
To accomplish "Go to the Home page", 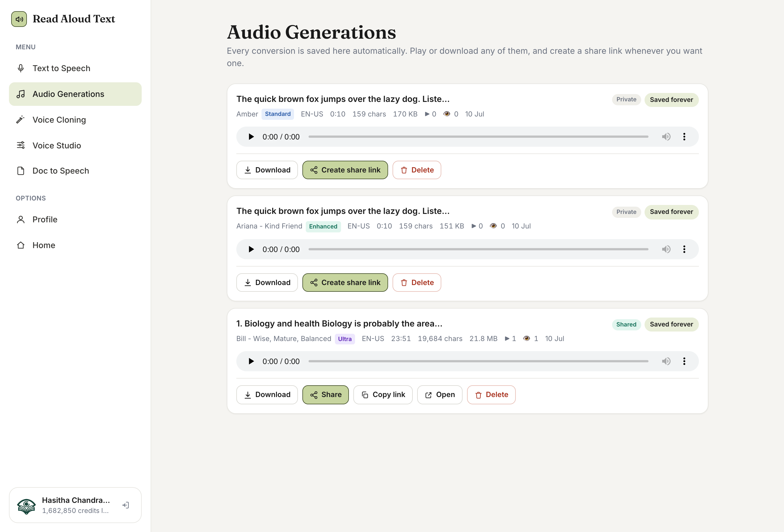I will pos(75,245).
